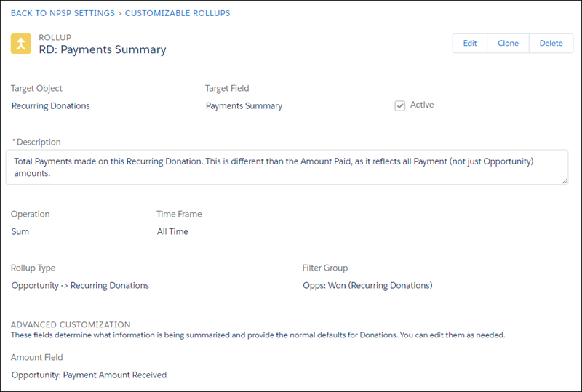Click the Sum operation value
This screenshot has height=392, width=582.
[x=20, y=231]
